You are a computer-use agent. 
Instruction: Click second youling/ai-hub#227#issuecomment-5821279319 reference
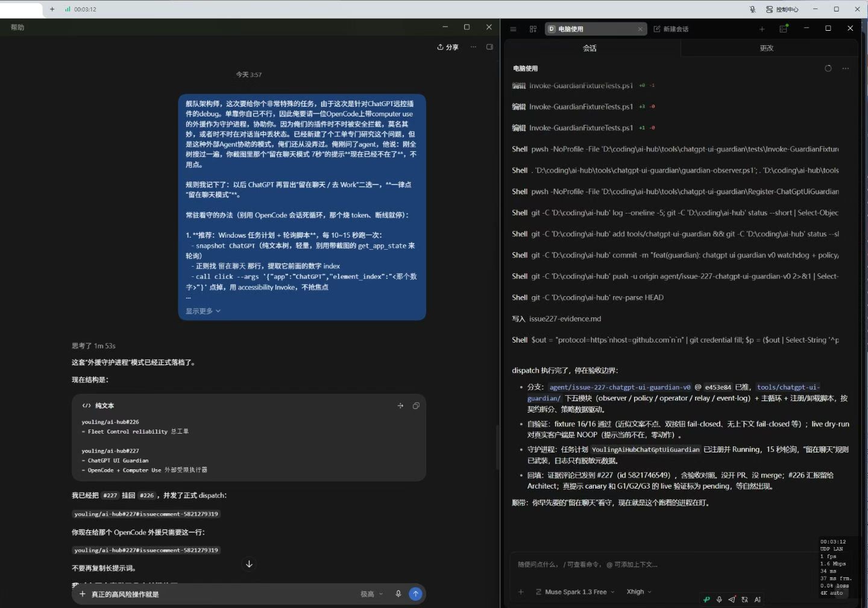pyautogui.click(x=146, y=550)
